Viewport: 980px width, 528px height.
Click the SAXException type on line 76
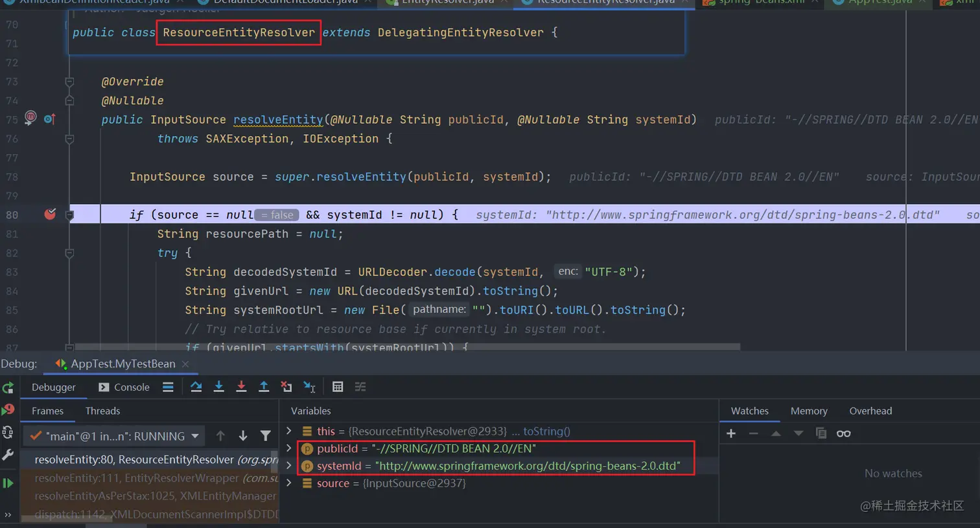point(247,139)
